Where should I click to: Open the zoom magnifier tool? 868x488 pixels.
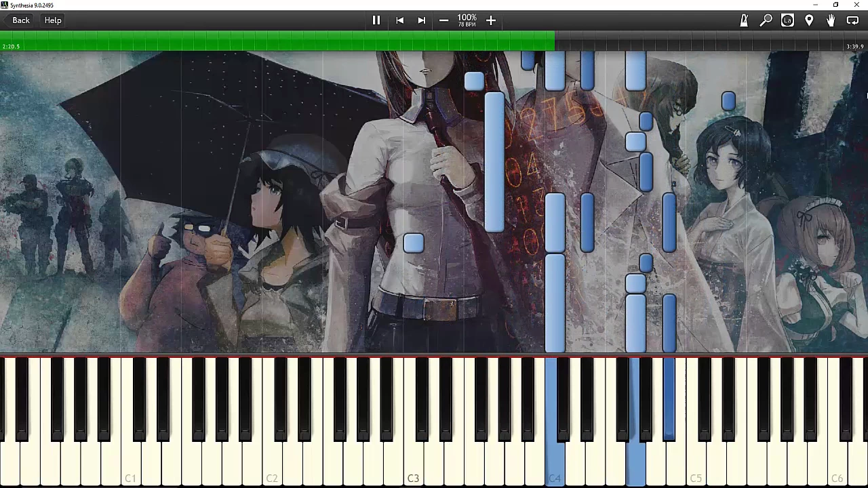pos(766,20)
